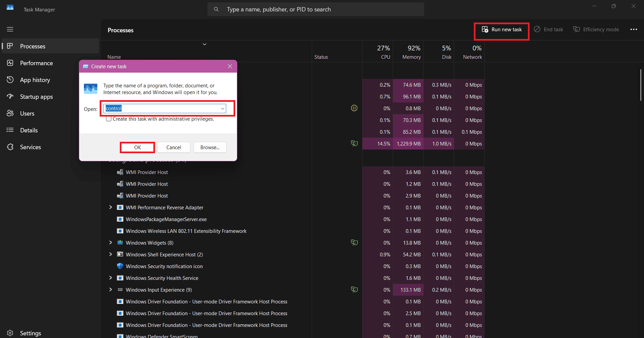Open the App history page
This screenshot has width=644, height=338.
click(x=50, y=80)
